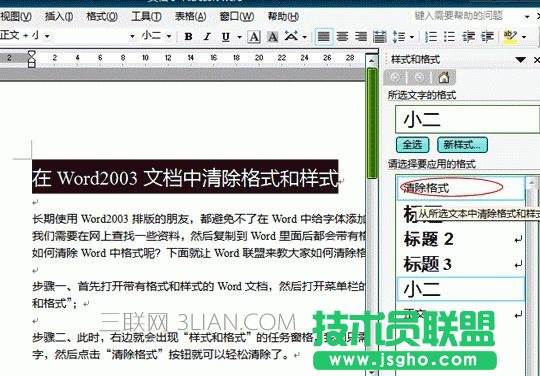Click the green document scrollbar thumb
Image resolution: width=540 pixels, height=376 pixels.
click(x=372, y=123)
